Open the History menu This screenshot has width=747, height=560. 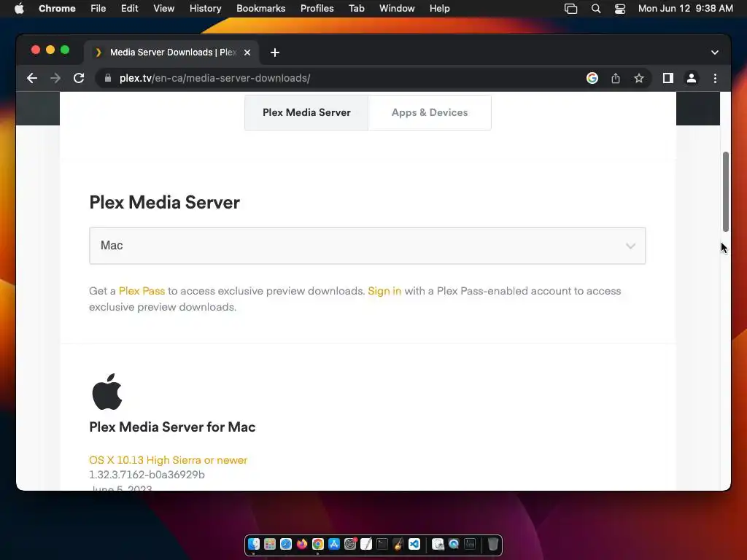205,9
